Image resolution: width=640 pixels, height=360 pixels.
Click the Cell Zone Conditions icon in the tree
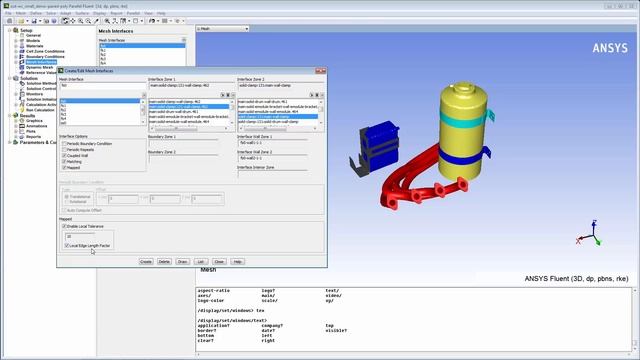22,51
